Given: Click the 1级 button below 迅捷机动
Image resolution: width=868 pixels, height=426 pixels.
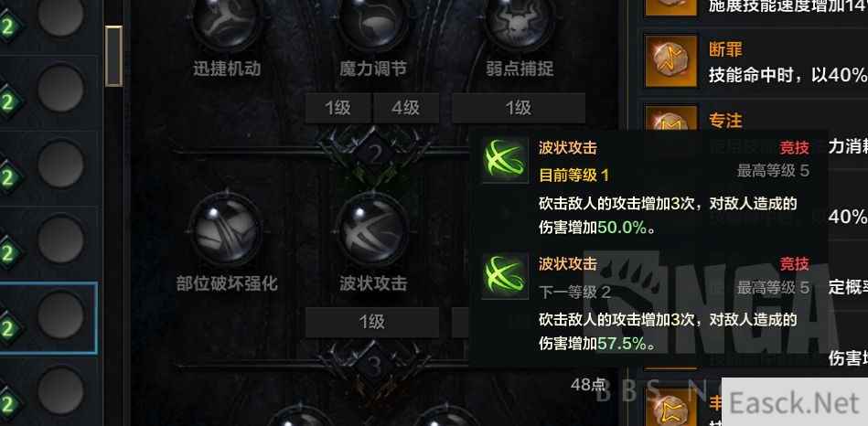Looking at the screenshot, I should pos(338,108).
